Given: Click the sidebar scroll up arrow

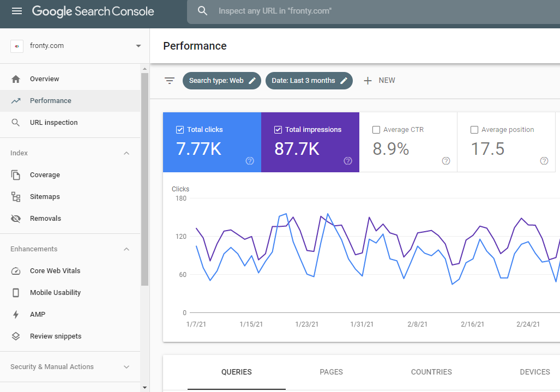Looking at the screenshot, I should [144, 69].
